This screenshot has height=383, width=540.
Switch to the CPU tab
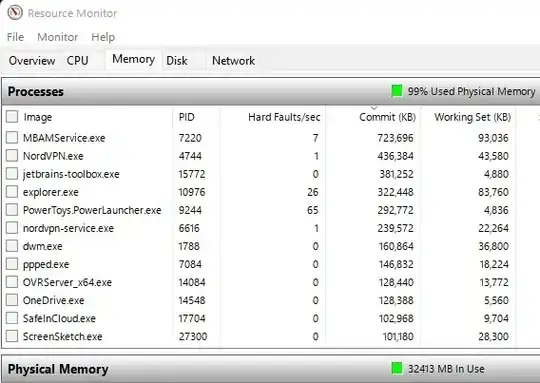click(77, 61)
